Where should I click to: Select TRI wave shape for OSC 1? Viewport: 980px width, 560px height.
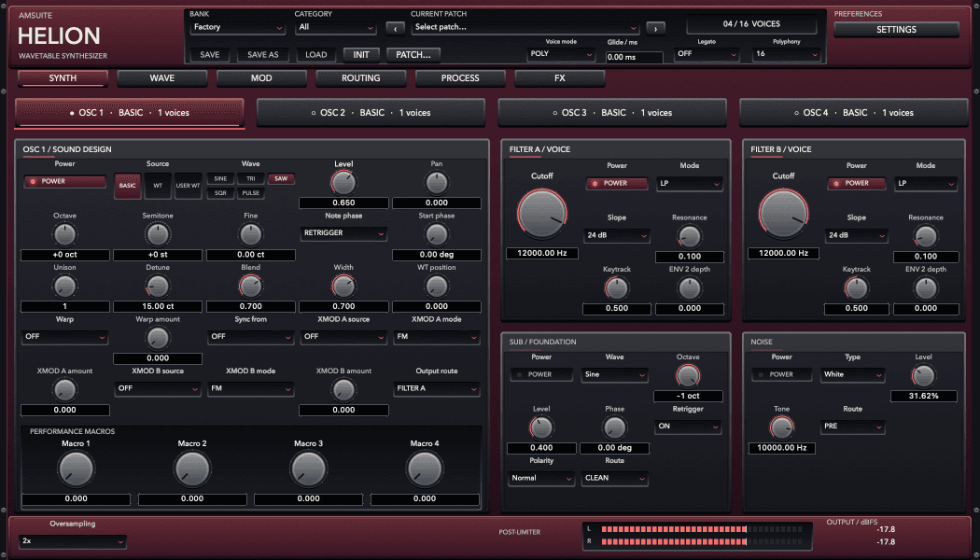pos(251,179)
